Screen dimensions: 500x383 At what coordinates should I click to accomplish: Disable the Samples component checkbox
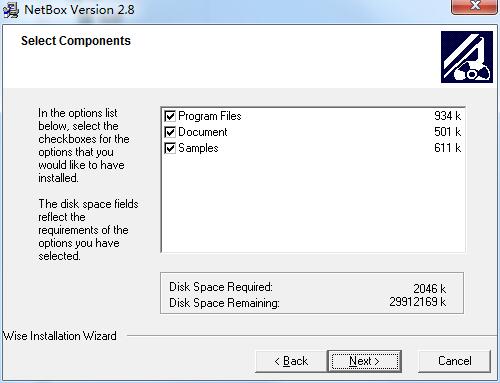click(x=170, y=148)
